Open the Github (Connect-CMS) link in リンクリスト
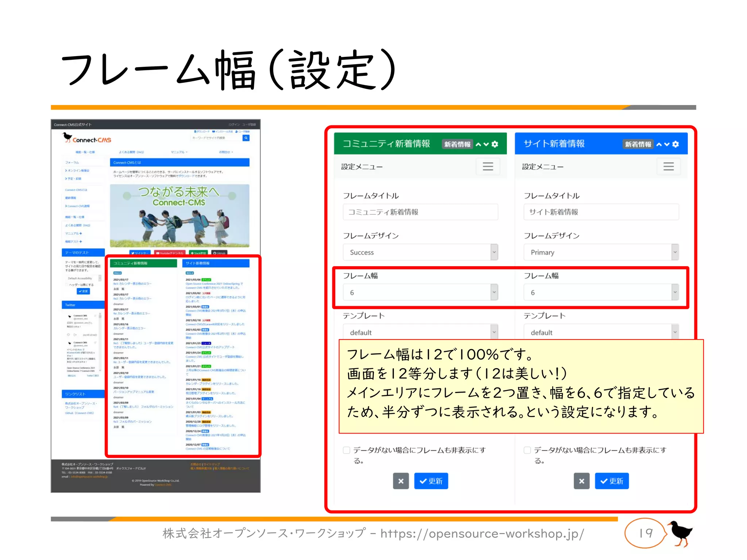Viewport: 747px width, 560px height. tap(80, 413)
